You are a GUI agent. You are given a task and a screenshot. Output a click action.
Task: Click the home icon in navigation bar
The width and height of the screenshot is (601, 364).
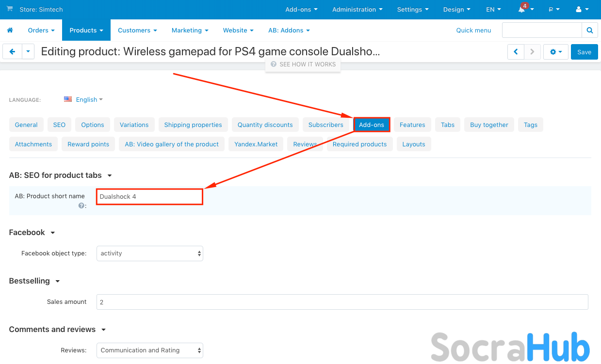[x=10, y=30]
